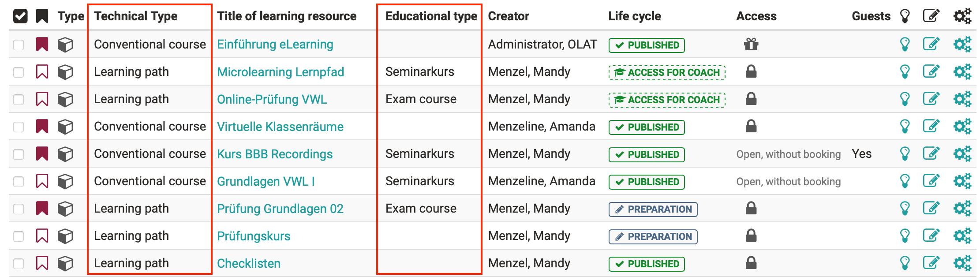Toggle bookmark for Virtuelle Klassenräume course

click(42, 127)
